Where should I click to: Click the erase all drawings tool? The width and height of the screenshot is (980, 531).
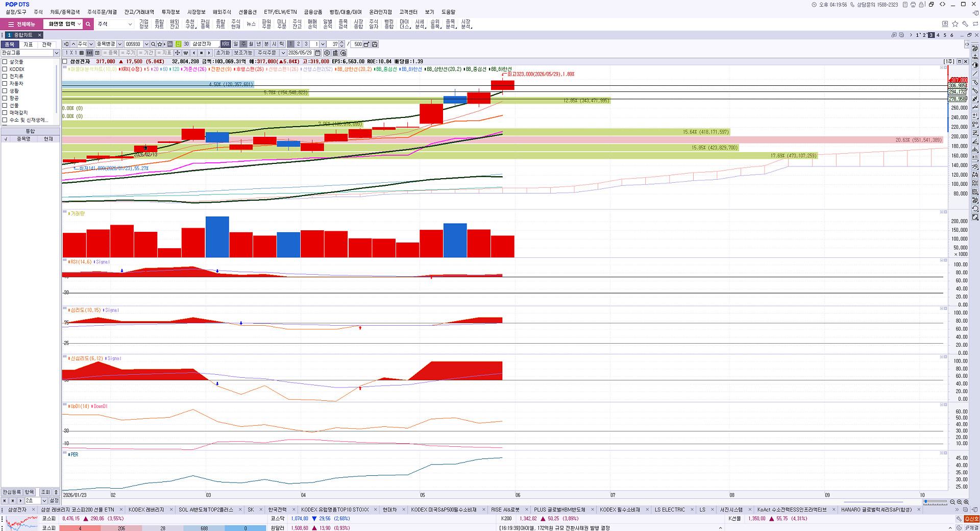coord(975,48)
